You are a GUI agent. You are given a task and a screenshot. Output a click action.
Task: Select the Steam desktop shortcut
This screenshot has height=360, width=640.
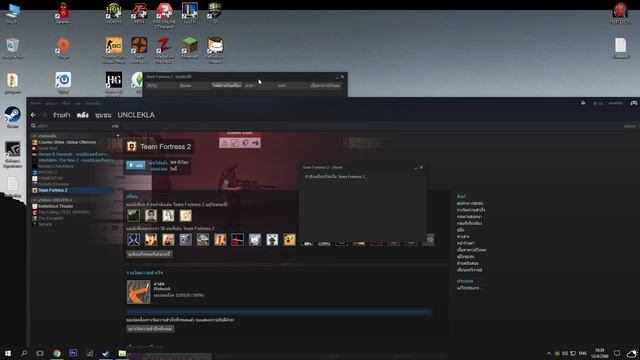[13, 118]
